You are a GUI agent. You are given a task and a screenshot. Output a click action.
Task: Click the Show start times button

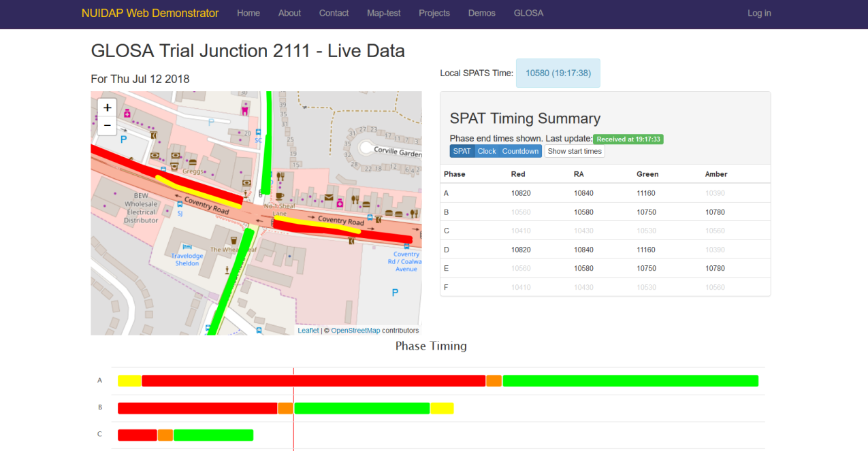[574, 151]
